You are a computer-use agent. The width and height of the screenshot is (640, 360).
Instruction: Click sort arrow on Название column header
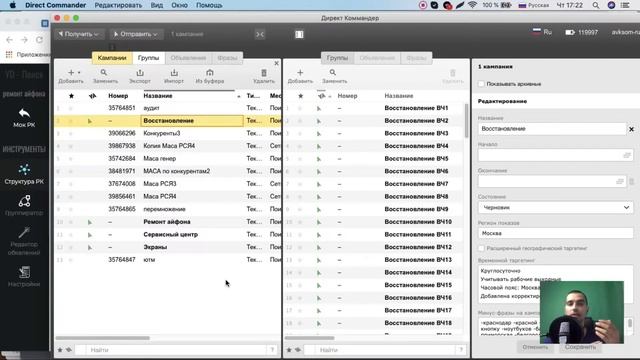pos(239,96)
